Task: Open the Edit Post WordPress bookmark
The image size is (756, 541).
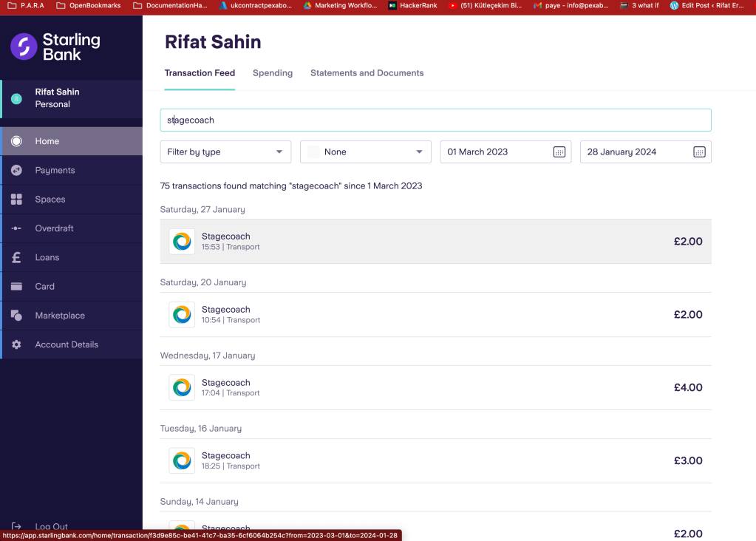Action: point(706,5)
